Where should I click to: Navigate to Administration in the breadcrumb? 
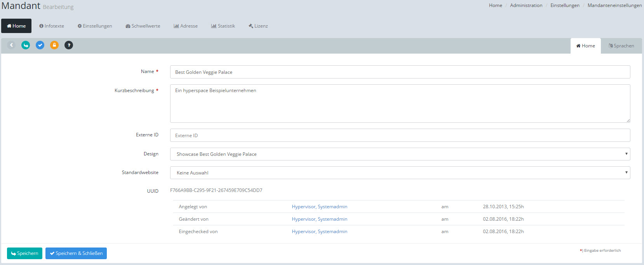526,5
